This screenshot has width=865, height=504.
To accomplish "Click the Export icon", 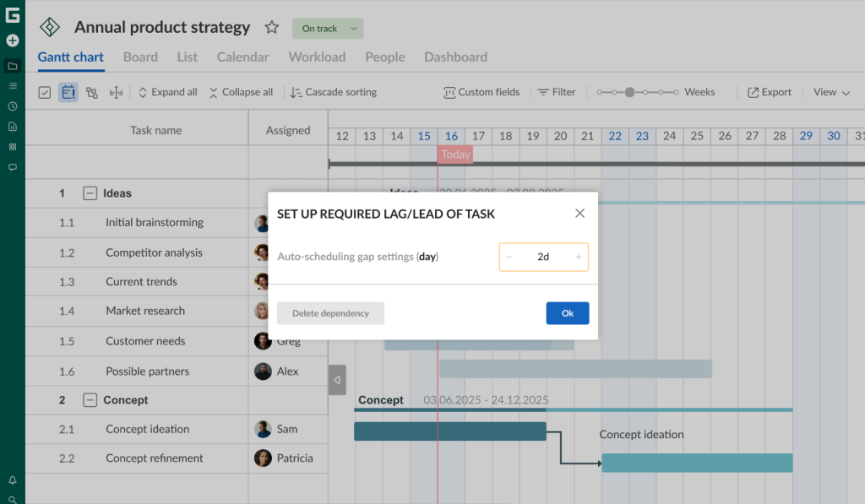I will click(768, 92).
